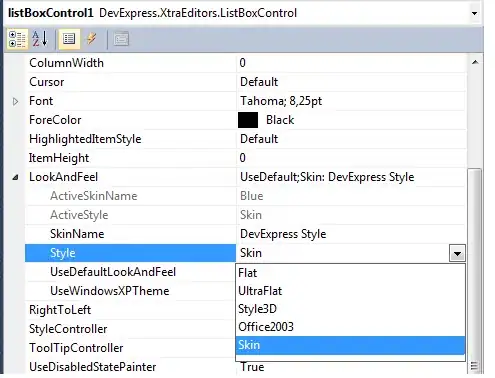495x378 pixels.
Task: Select the UseDefaultLookAndFeel property
Action: [113, 272]
